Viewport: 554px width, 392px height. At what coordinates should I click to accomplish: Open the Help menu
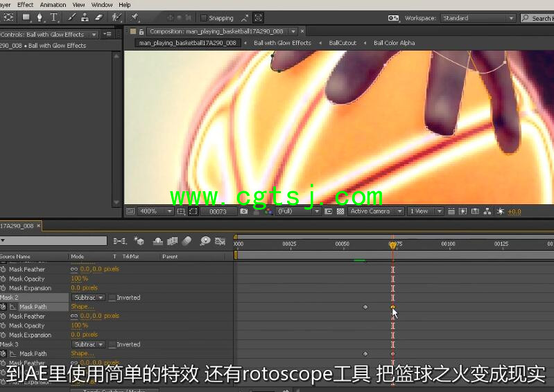tap(124, 5)
